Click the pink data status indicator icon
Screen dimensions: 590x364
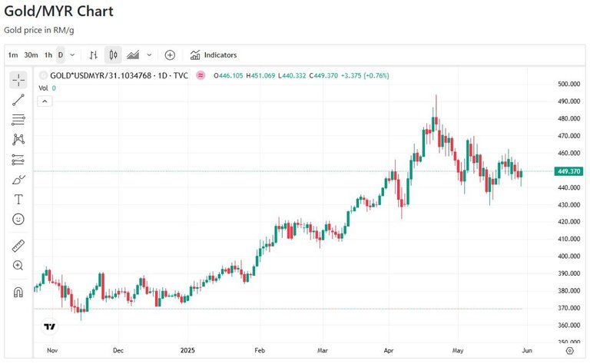pos(201,75)
